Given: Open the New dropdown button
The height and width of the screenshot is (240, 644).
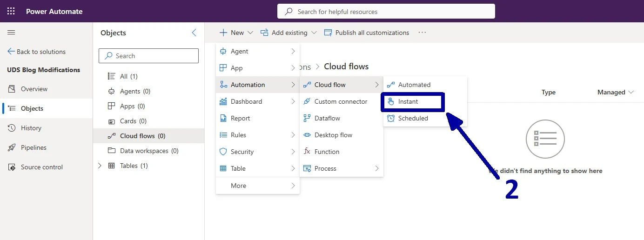Looking at the screenshot, I should pos(236,33).
